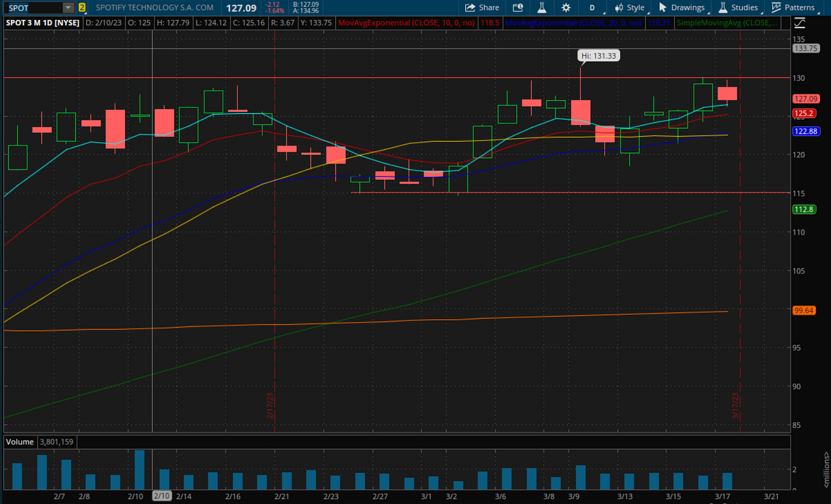The height and width of the screenshot is (504, 831).
Task: Click the O: 125 open readout
Action: click(x=139, y=23)
